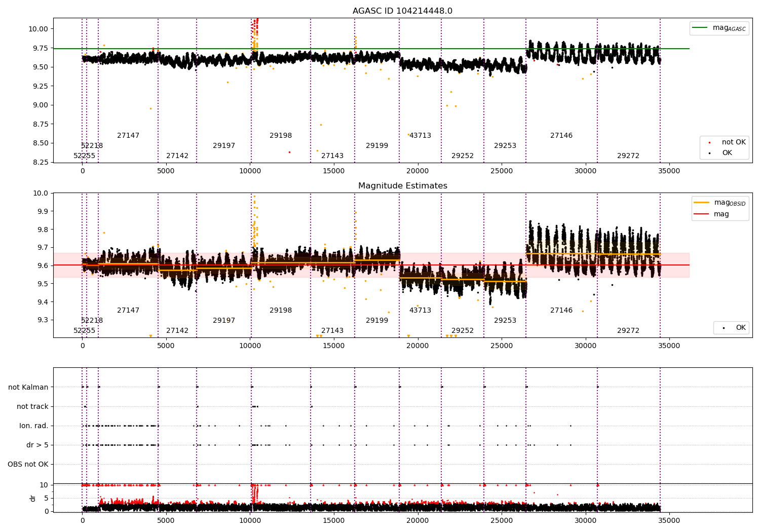Click the 'dr' axis label of bottom plot

pyautogui.click(x=33, y=498)
